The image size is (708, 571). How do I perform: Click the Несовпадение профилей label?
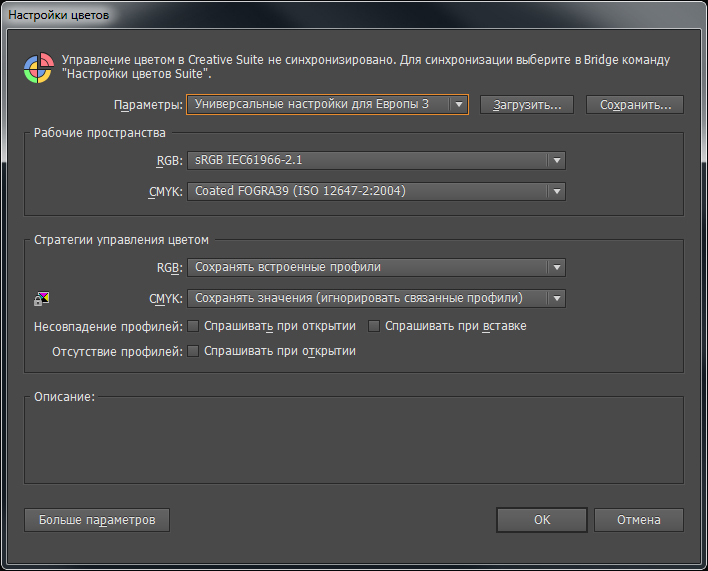tap(108, 327)
